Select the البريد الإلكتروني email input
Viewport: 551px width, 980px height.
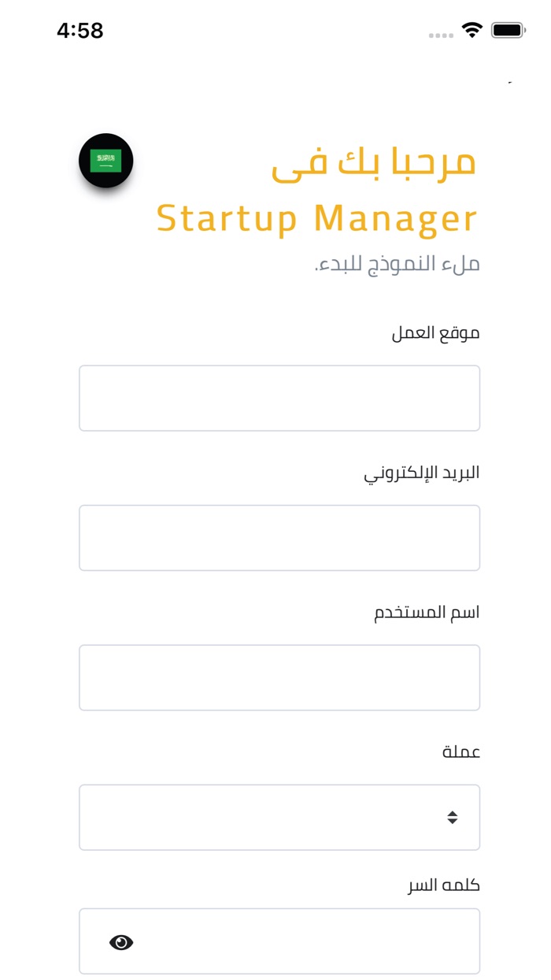click(279, 537)
